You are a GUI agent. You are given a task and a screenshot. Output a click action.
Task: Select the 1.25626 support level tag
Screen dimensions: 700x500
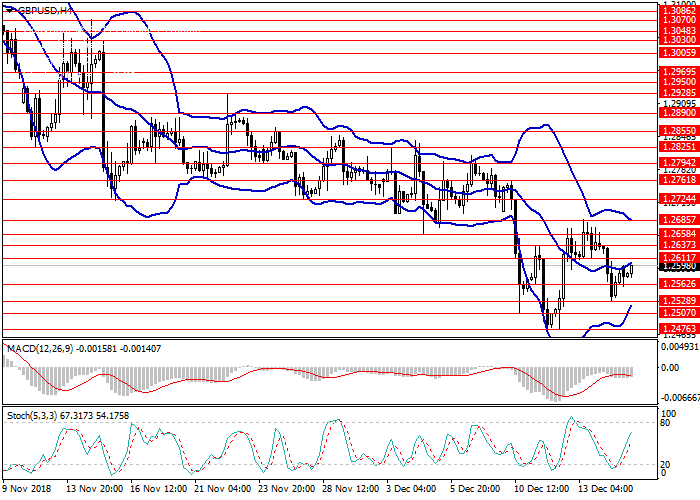[678, 283]
